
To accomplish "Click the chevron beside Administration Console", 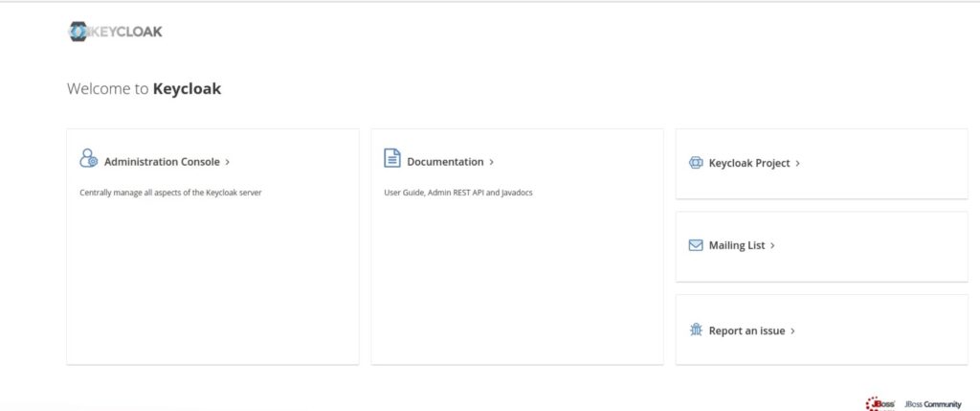I will 227,163.
